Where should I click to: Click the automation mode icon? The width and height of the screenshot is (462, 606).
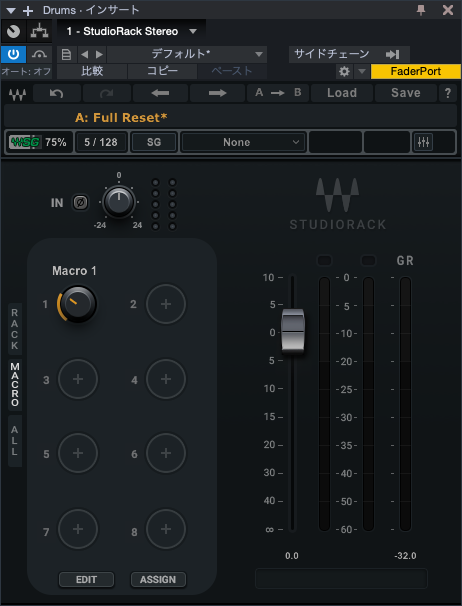[x=39, y=54]
